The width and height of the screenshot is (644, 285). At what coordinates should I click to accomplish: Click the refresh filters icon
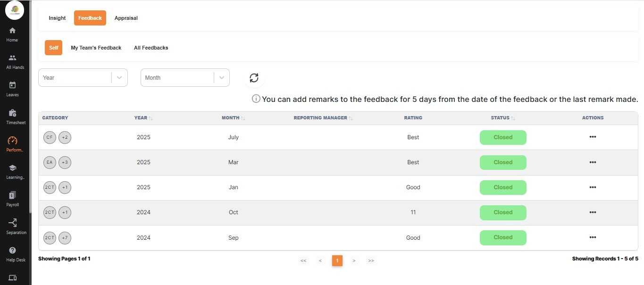pos(254,78)
